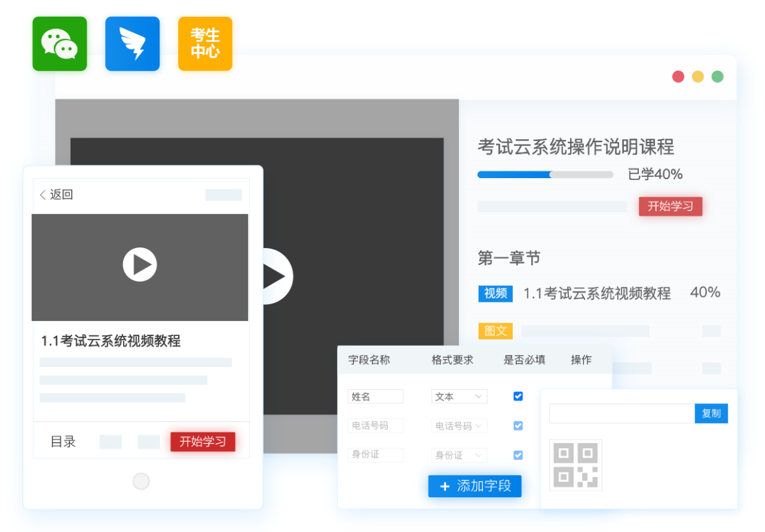Open the 电话号码 format dropdown
The height and width of the screenshot is (532, 765).
(x=459, y=426)
